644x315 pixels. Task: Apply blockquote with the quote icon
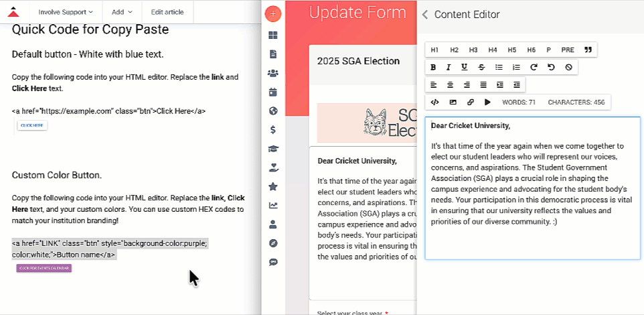click(x=588, y=50)
